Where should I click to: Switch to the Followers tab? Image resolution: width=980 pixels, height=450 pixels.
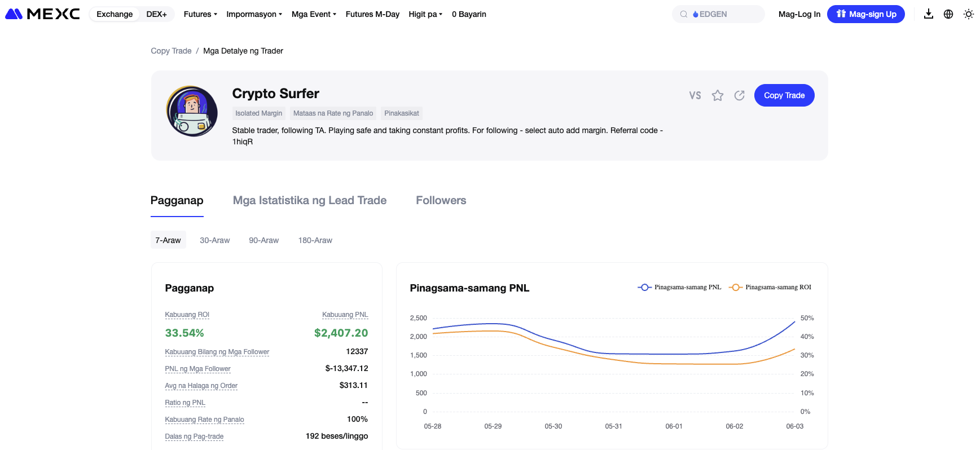441,200
